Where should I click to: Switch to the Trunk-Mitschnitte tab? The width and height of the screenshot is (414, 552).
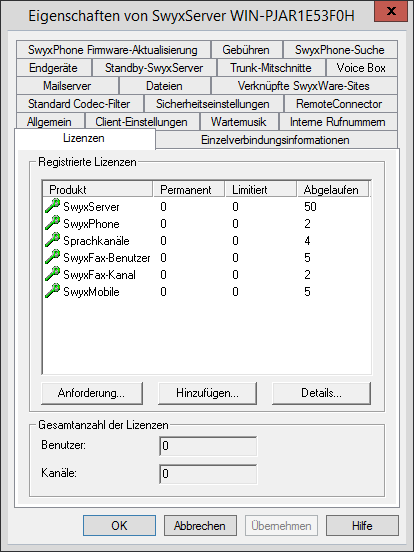(271, 68)
